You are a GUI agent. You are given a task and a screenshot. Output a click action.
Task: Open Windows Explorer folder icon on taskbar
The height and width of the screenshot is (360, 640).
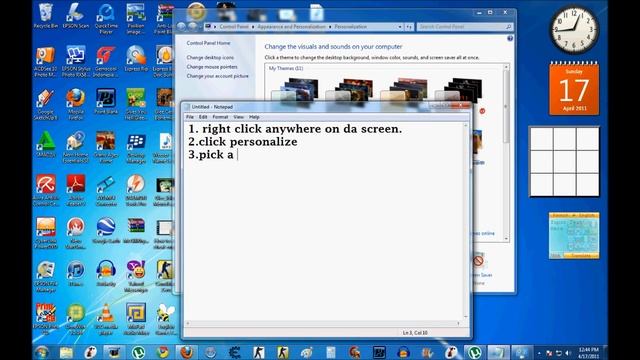click(66, 352)
